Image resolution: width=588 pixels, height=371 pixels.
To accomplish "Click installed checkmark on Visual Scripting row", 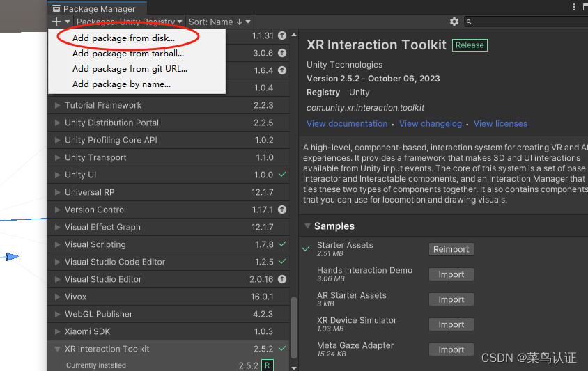I will tap(282, 244).
